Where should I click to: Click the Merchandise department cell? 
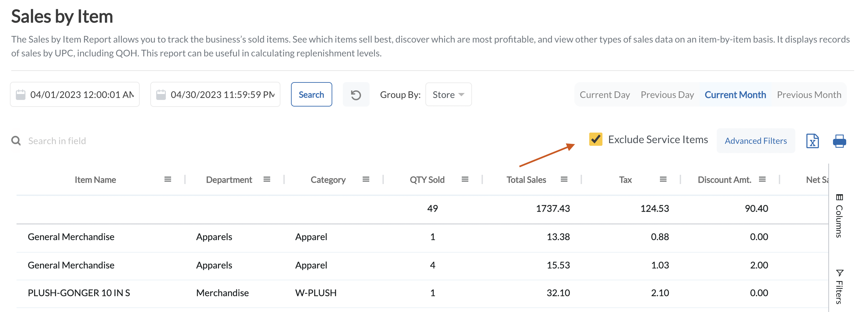[222, 293]
